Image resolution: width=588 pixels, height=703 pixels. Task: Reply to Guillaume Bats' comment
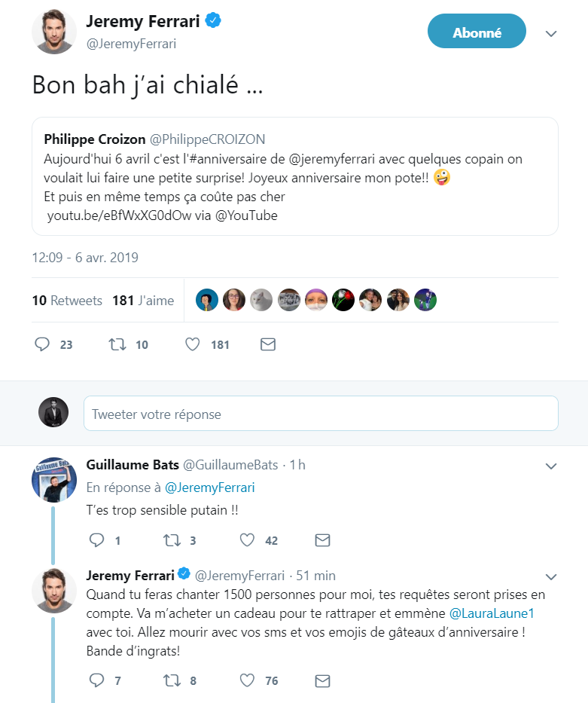pos(96,539)
